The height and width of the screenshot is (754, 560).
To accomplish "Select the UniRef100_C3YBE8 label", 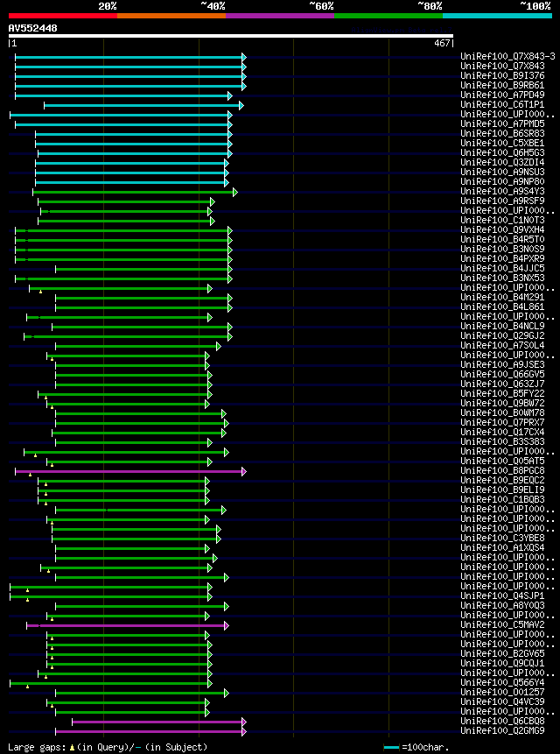I will [503, 538].
